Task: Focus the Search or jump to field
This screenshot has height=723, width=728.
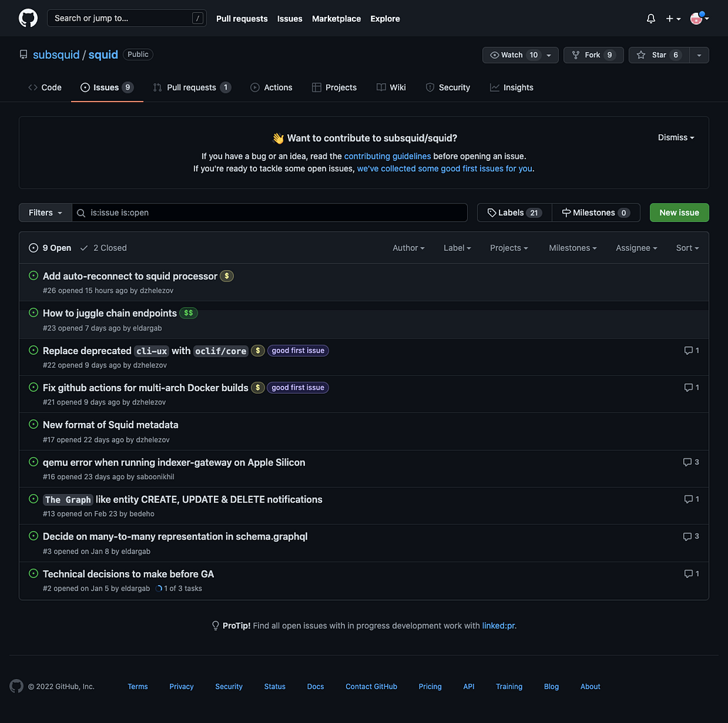Action: (127, 18)
